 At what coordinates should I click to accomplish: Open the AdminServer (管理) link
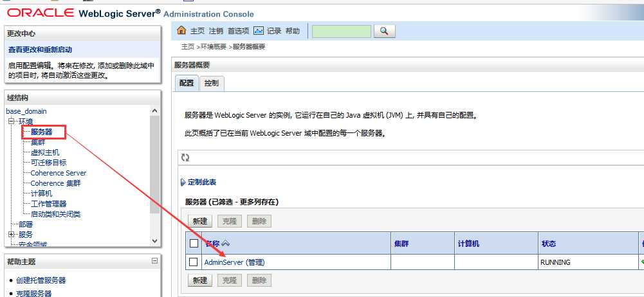point(235,262)
